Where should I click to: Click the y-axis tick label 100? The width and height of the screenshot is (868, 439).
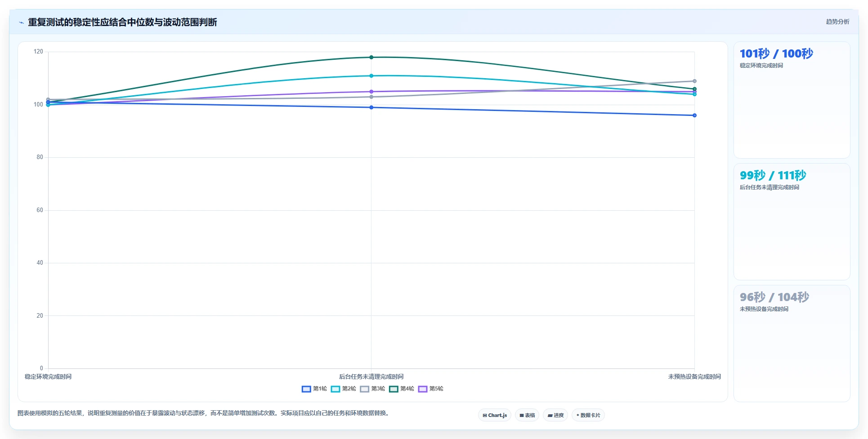coord(38,105)
